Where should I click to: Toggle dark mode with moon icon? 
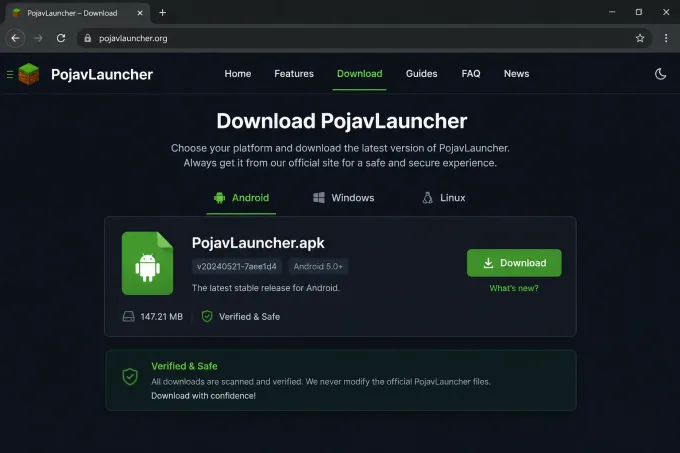(x=660, y=74)
